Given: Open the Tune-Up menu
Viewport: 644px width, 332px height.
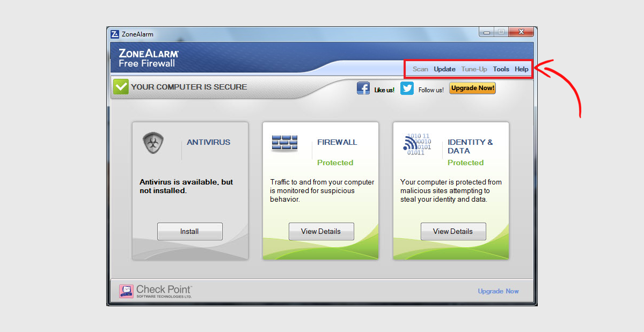Looking at the screenshot, I should point(474,69).
